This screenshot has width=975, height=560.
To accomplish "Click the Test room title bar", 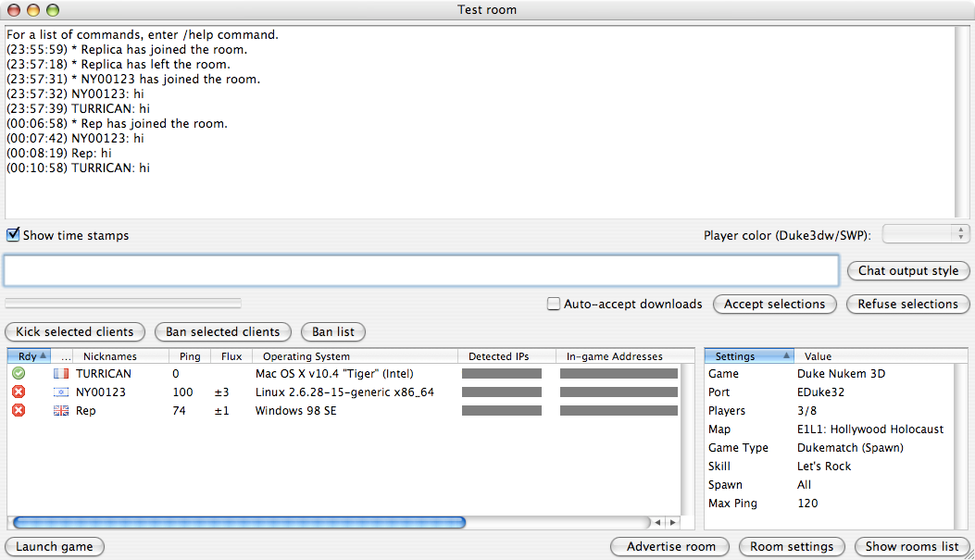I will coord(487,9).
